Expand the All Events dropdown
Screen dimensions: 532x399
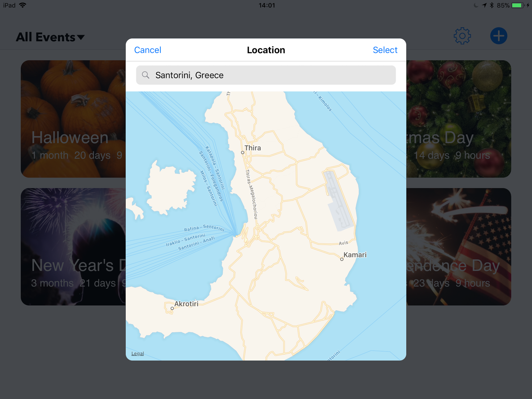click(50, 37)
